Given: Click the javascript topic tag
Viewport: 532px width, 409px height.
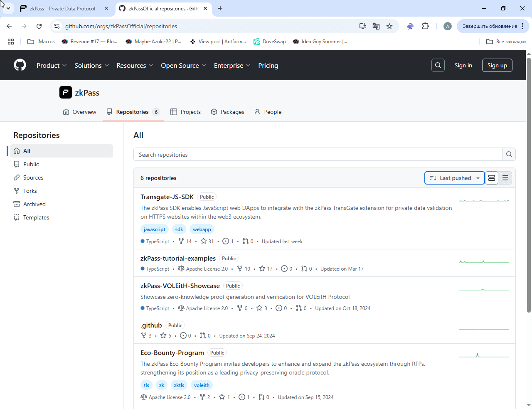Looking at the screenshot, I should (x=155, y=229).
